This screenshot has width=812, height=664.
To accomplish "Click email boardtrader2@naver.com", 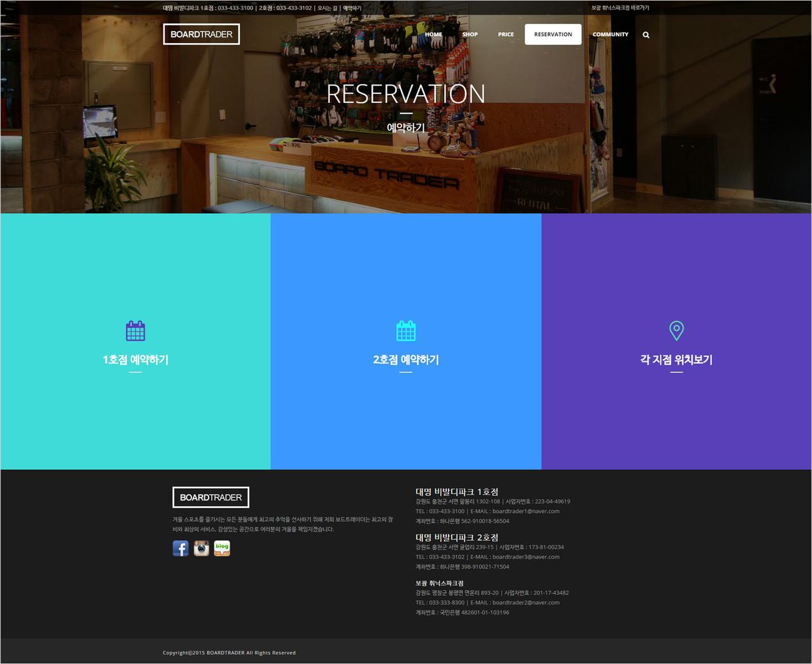I will [526, 602].
